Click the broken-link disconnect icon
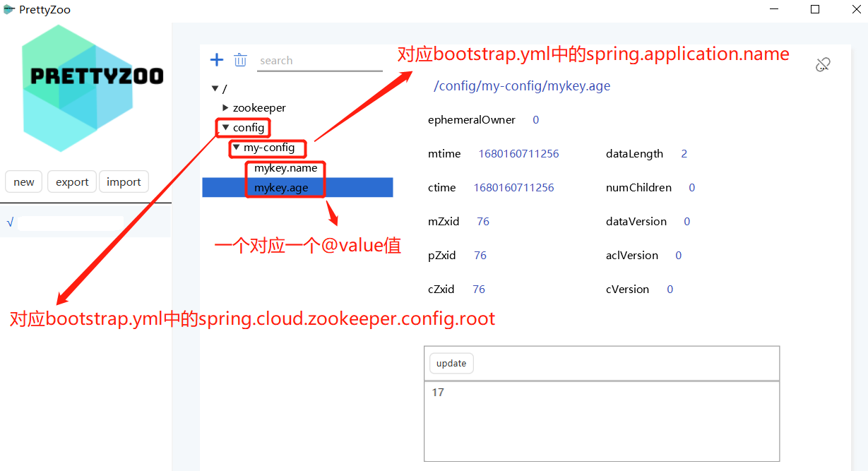The image size is (868, 471). coord(822,65)
